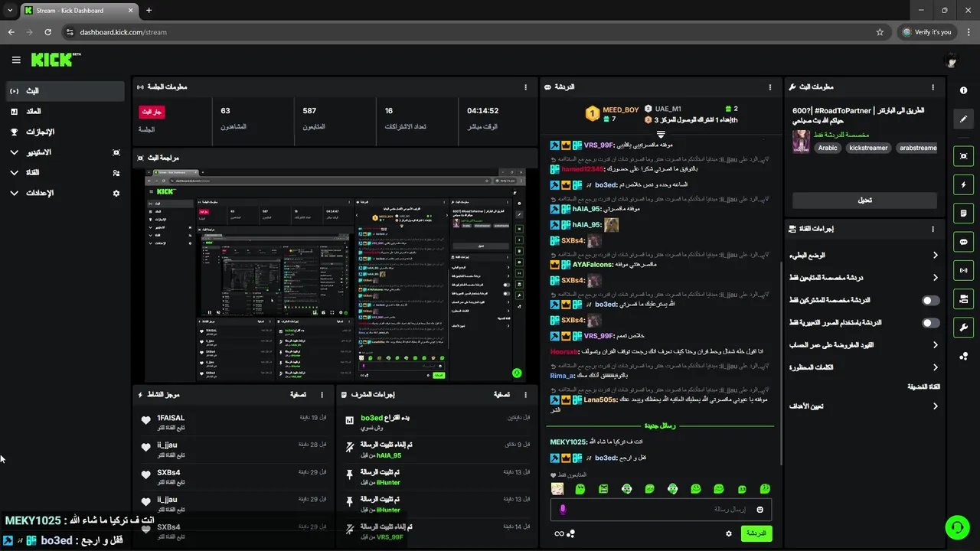Switch to the Stream - Kick Dashboard browser tab
The width and height of the screenshot is (980, 551).
79,11
